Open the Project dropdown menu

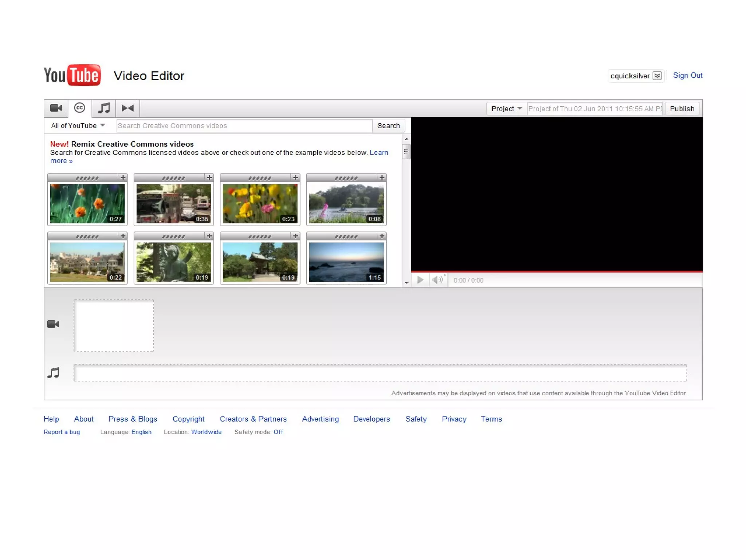(x=506, y=109)
